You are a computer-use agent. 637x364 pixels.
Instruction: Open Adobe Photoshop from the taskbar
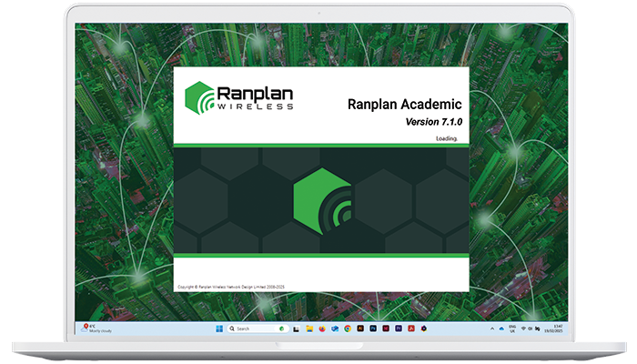point(373,329)
